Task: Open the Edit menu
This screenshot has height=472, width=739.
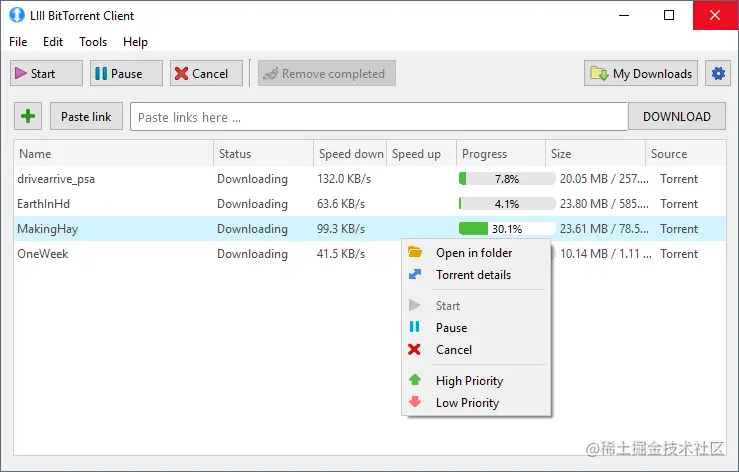Action: point(53,42)
